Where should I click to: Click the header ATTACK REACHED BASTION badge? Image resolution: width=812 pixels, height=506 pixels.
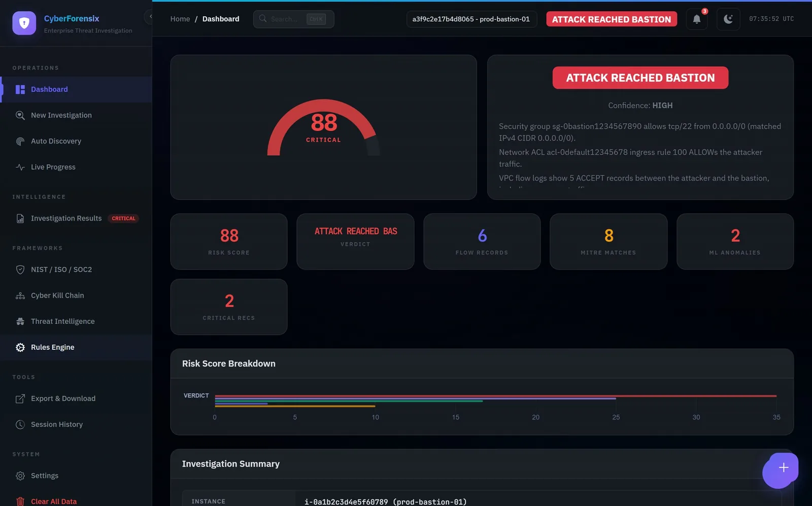point(612,19)
